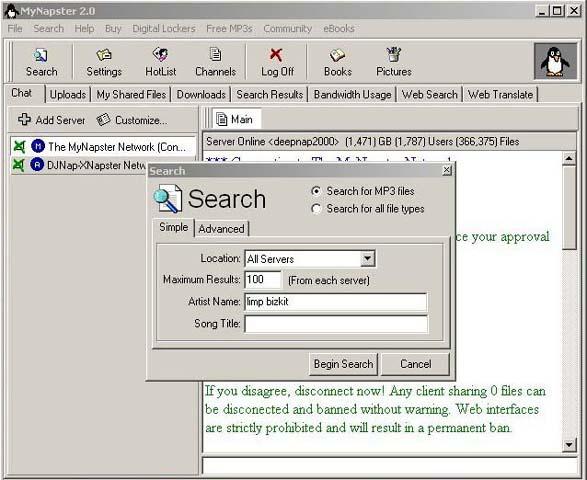Switch to the Web Translate tab
This screenshot has width=587, height=480.
[501, 94]
